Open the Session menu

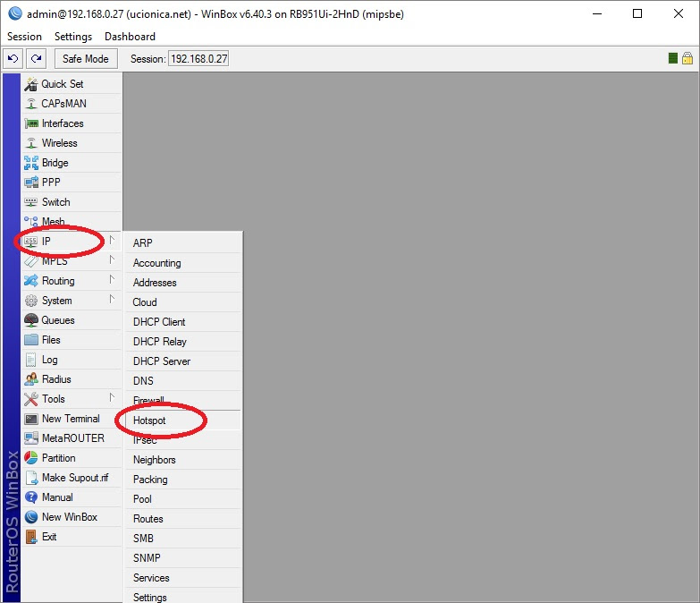pos(24,37)
